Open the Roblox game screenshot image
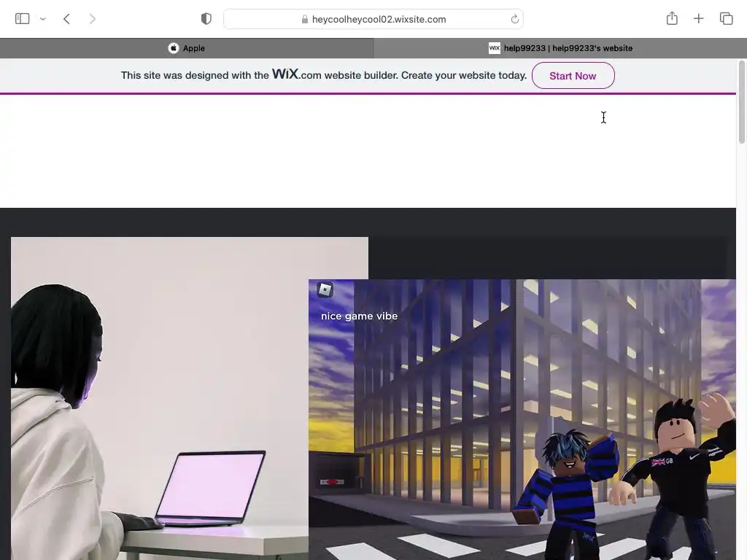The image size is (747, 560). 522,419
